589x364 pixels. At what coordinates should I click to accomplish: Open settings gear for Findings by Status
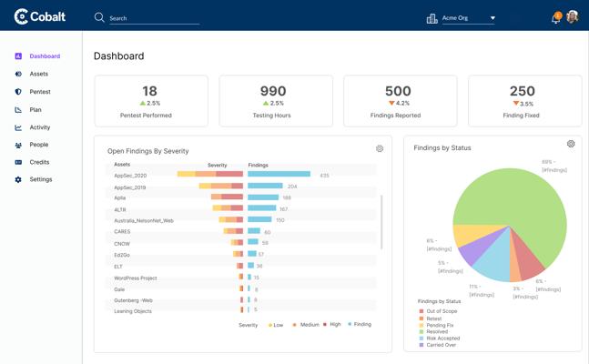[571, 144]
